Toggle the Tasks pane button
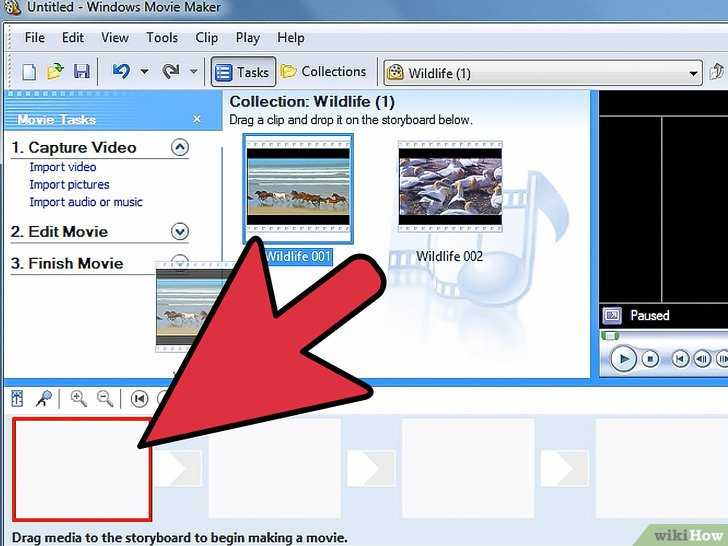 (243, 72)
